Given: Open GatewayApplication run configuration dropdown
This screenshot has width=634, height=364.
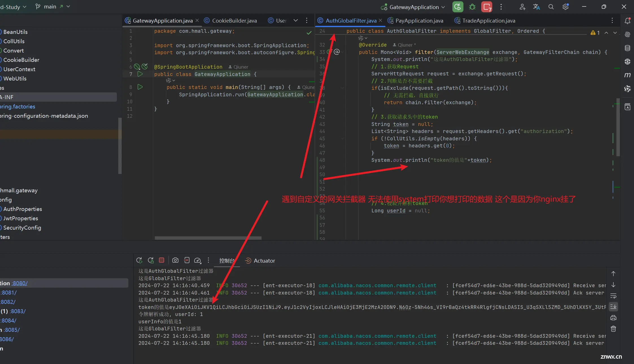Looking at the screenshot, I should click(413, 7).
